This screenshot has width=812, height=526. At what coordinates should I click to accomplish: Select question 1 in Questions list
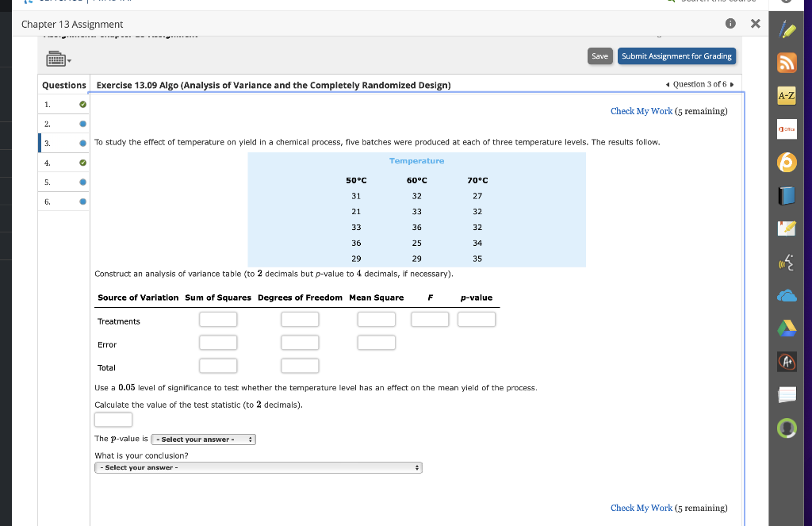click(x=63, y=104)
